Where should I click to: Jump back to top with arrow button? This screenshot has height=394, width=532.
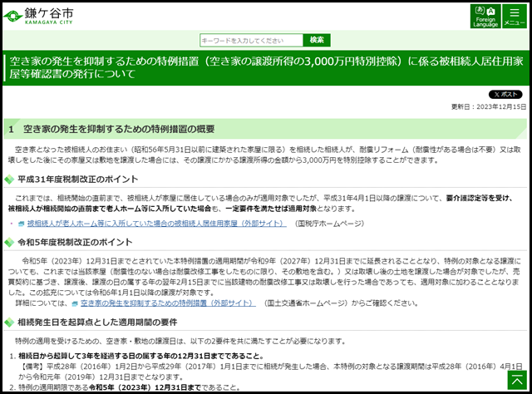(x=517, y=380)
